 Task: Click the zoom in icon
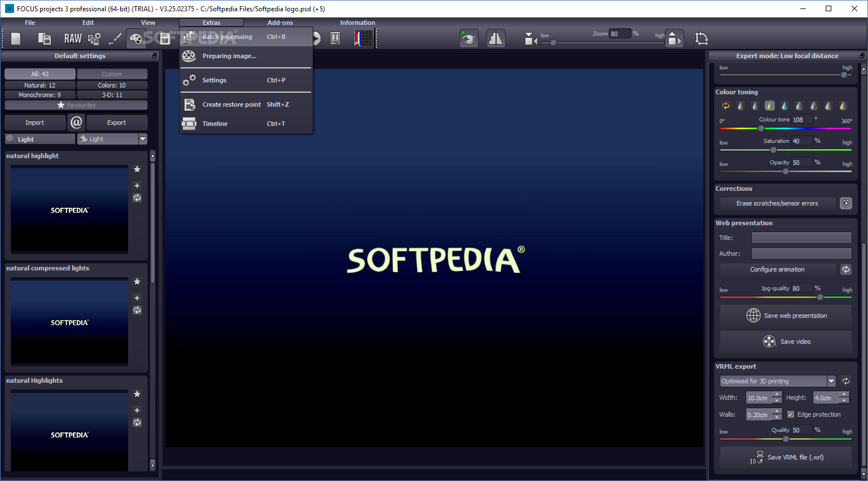[674, 38]
